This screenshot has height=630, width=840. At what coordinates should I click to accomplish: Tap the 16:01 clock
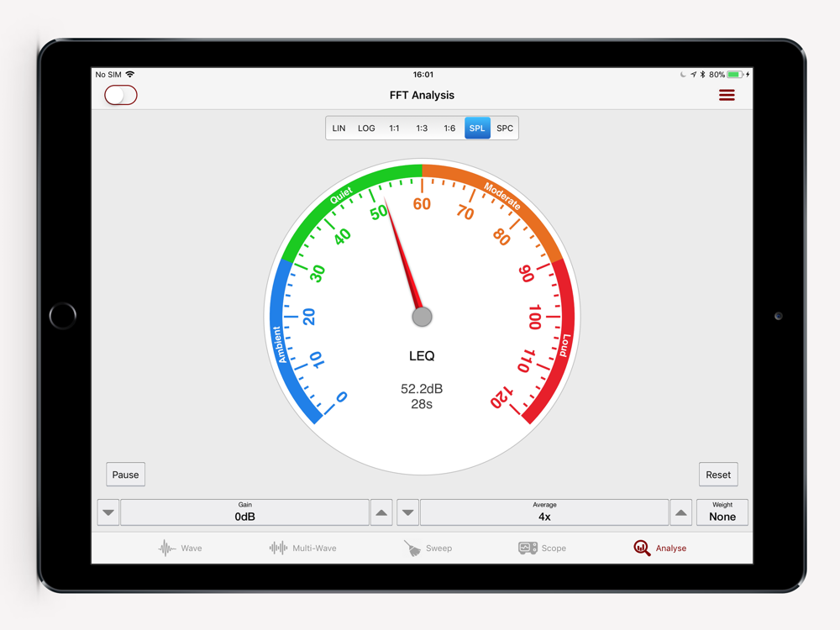tap(423, 75)
